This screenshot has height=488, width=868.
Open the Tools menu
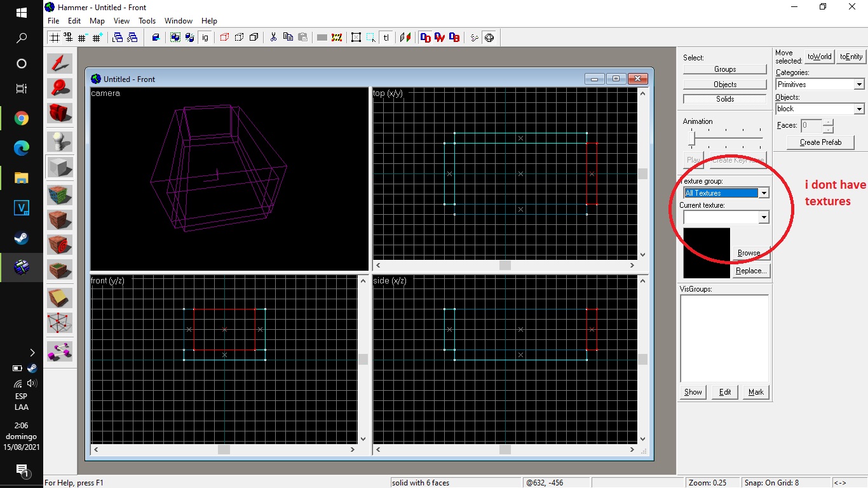[x=147, y=20]
